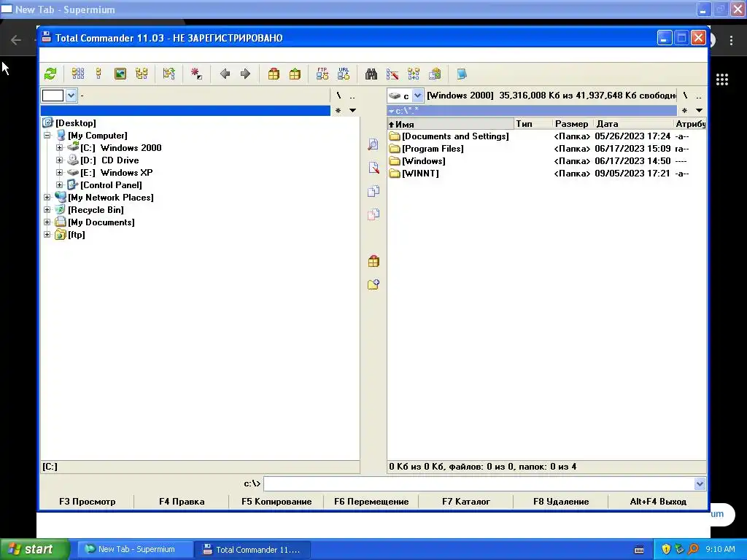Click the F7 Каталог button

(x=466, y=502)
